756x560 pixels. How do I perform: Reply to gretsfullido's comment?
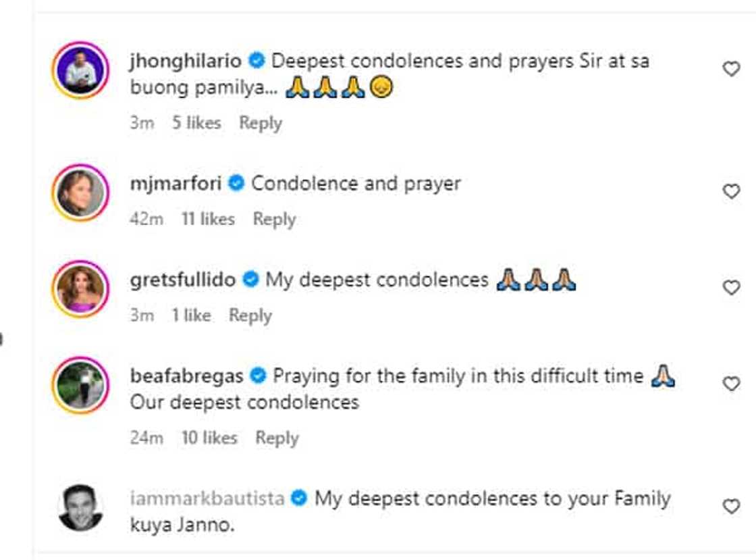click(x=250, y=315)
